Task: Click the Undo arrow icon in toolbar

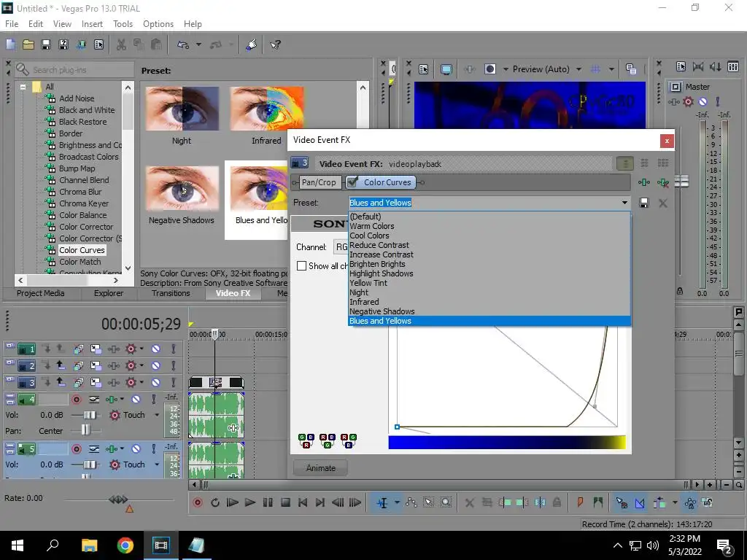Action: pos(183,44)
